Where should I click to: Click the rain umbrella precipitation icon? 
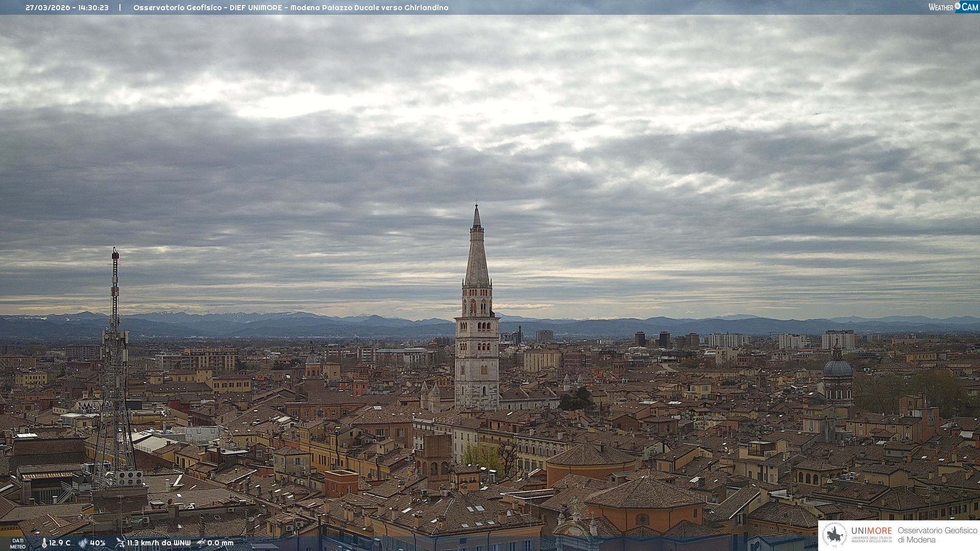201,543
